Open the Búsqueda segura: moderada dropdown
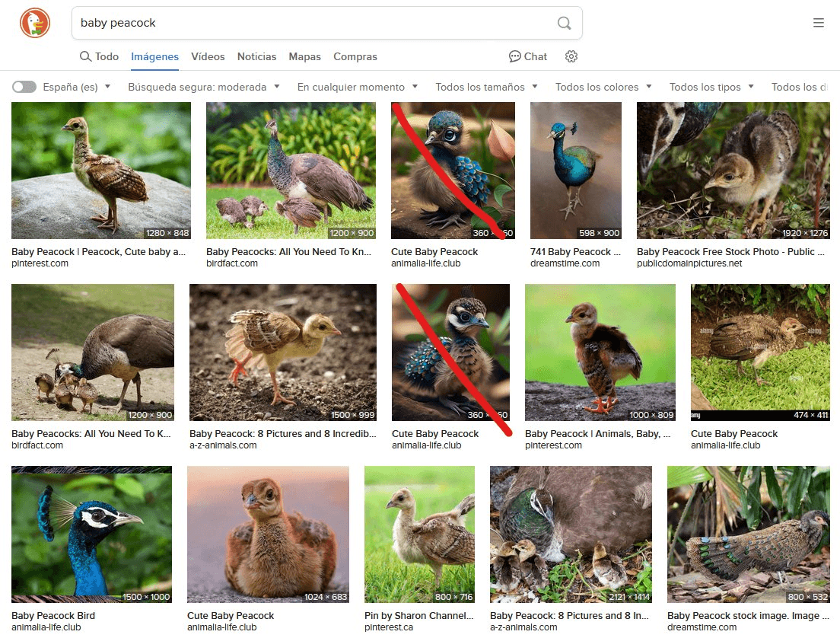 (204, 87)
